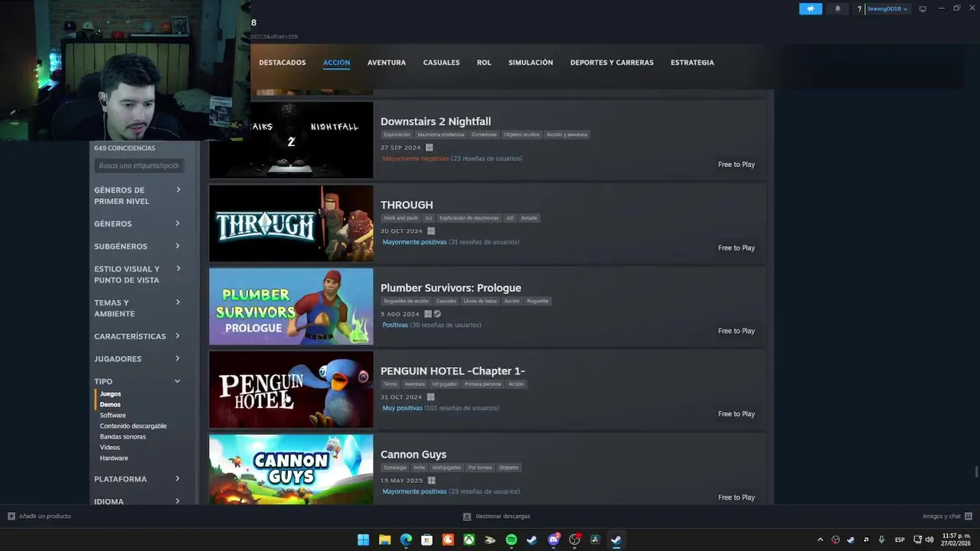
Task: Toggle the Contenido descargable filter
Action: [x=133, y=426]
